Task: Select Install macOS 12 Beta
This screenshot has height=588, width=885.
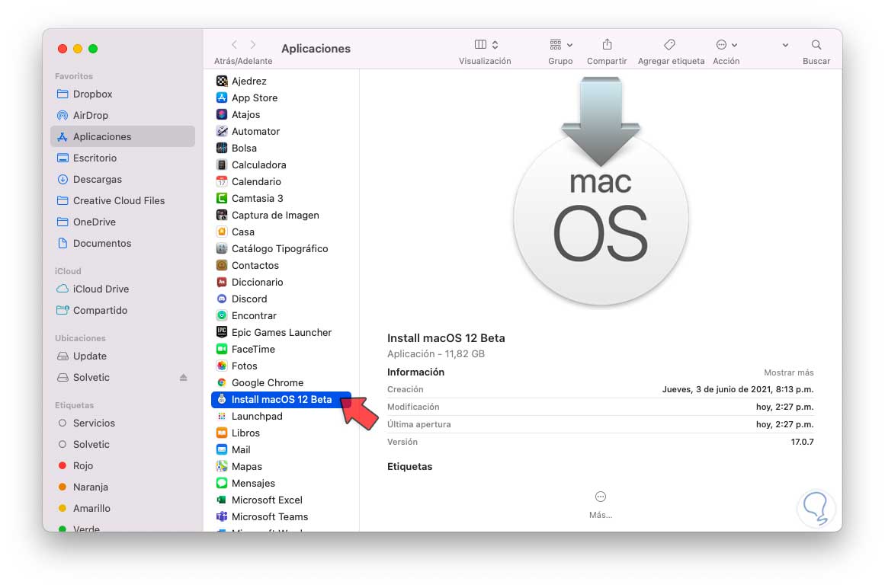Action: pos(281,400)
